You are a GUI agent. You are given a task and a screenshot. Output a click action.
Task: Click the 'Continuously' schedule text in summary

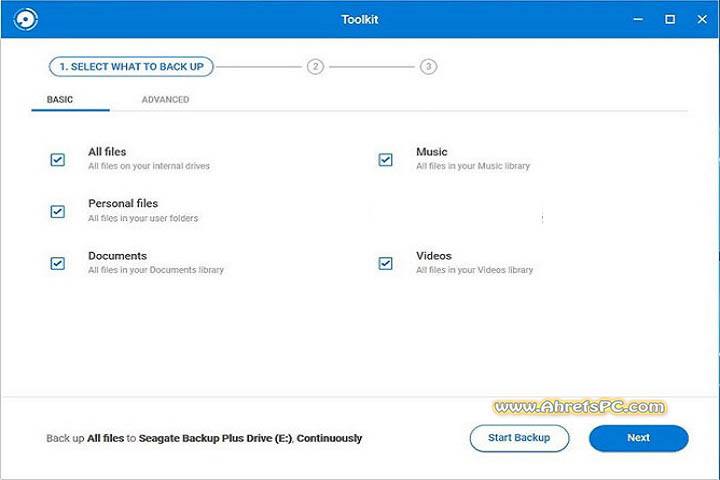point(329,438)
